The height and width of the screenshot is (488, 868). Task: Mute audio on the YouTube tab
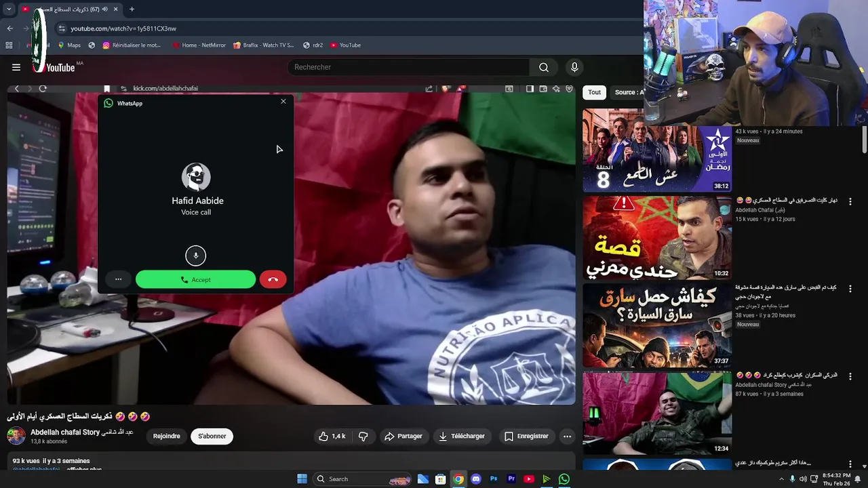(x=105, y=9)
